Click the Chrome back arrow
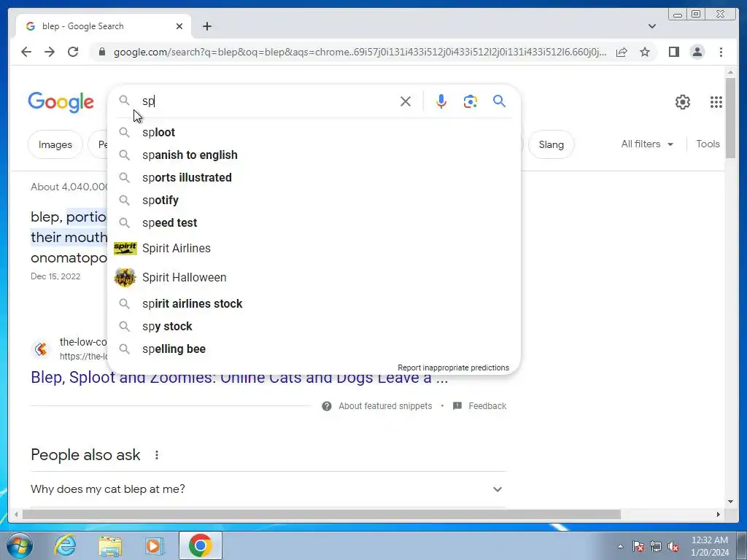Viewport: 747px width, 560px height. [26, 52]
